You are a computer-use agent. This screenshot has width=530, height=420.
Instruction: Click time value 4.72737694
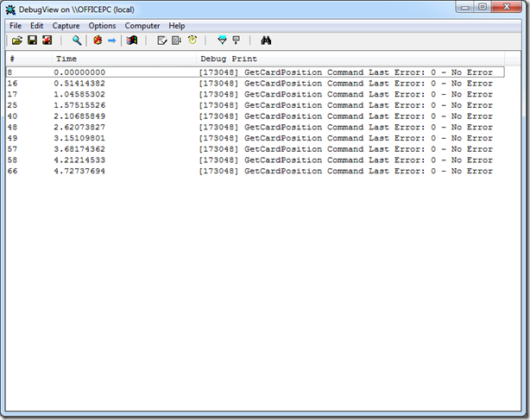(x=79, y=171)
